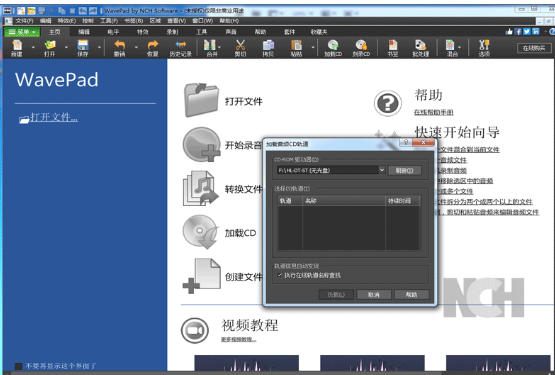Open 选项 (Options) tools icon
This screenshot has height=375, width=555.
tap(484, 48)
